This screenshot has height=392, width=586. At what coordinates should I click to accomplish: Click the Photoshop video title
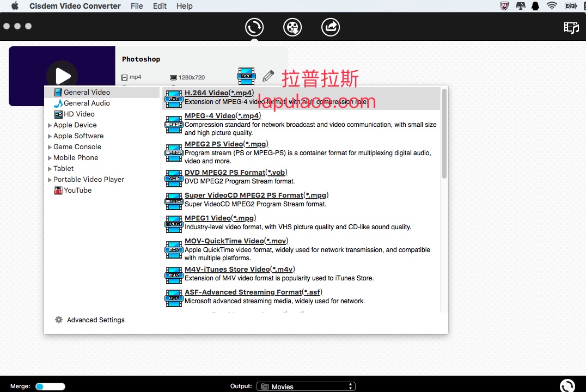[141, 59]
